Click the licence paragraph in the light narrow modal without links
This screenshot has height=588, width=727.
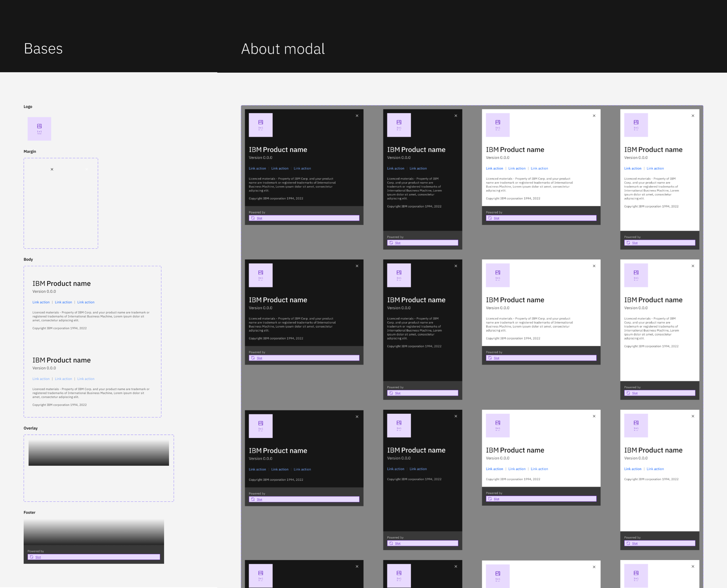click(651, 328)
